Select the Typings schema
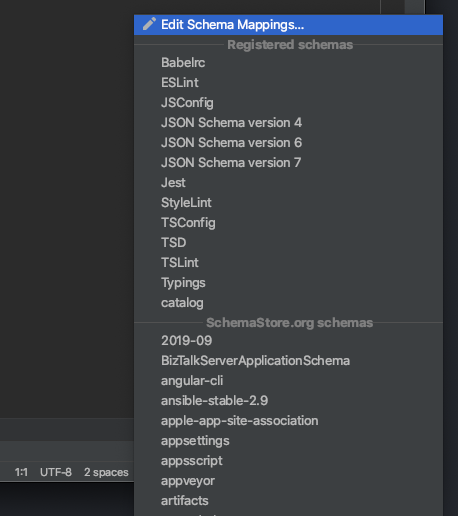 [x=288, y=283]
